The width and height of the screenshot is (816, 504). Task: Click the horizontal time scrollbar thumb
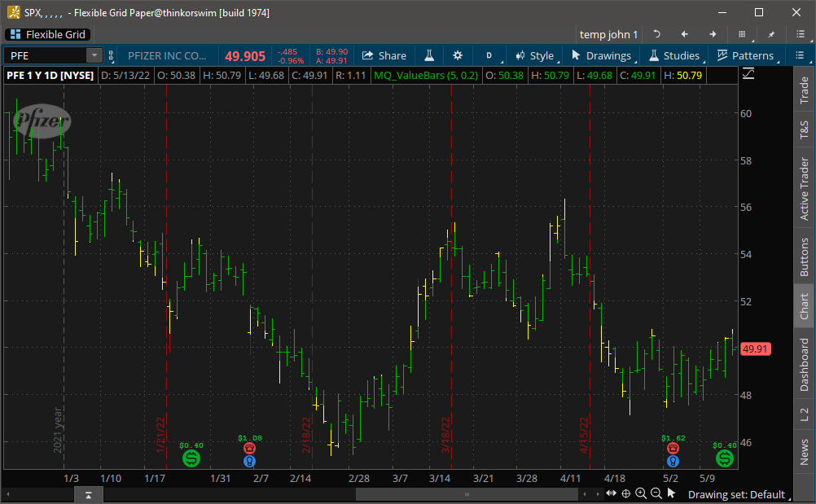(467, 494)
